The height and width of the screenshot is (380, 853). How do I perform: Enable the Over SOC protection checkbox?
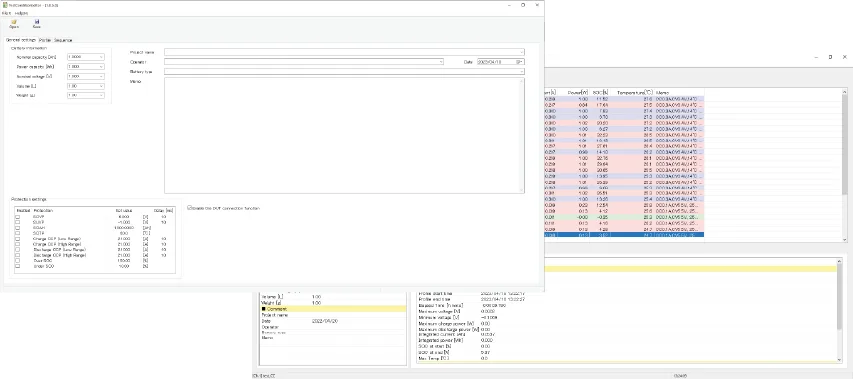[17, 260]
